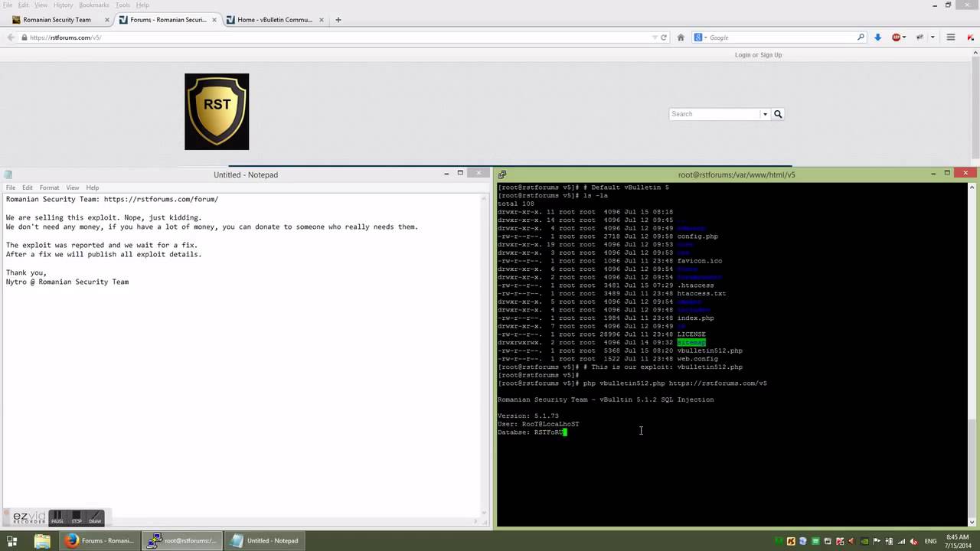
Task: Click the RST shield logo
Action: point(217,112)
